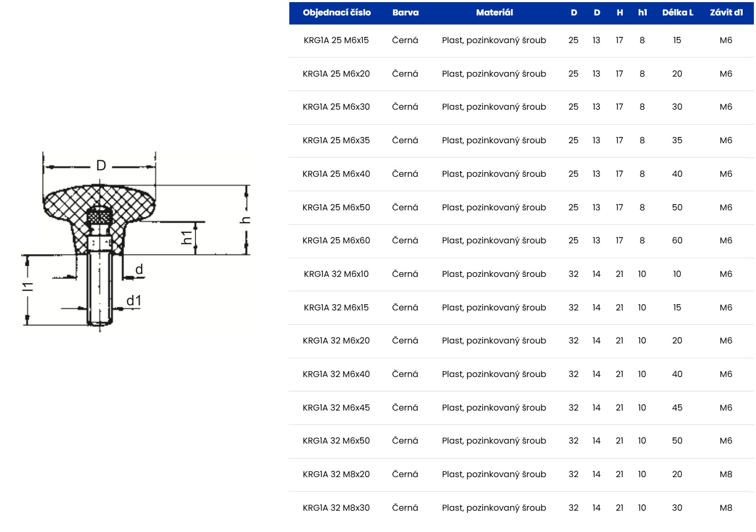This screenshot has height=532, width=756.
Task: Click the 'H' column header
Action: click(x=619, y=13)
